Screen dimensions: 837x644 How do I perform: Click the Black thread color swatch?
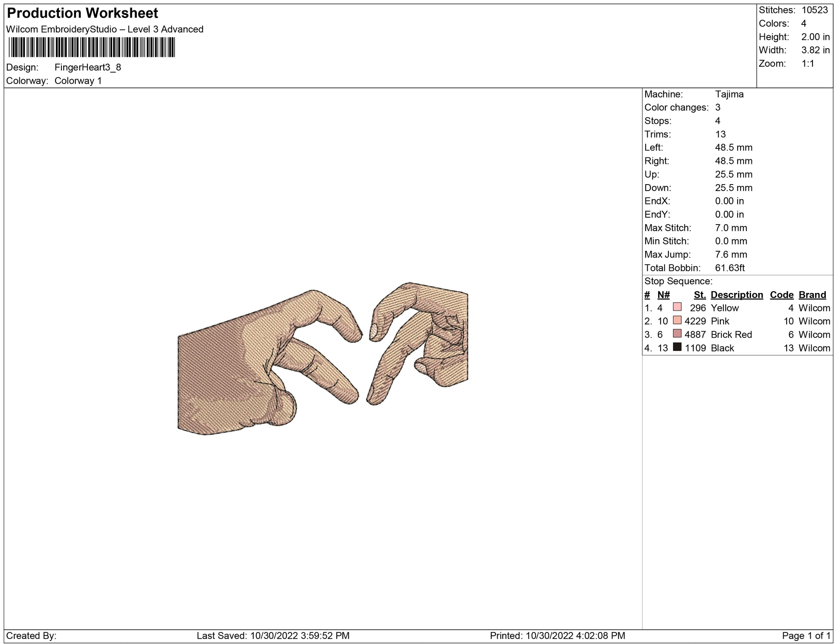pyautogui.click(x=677, y=347)
